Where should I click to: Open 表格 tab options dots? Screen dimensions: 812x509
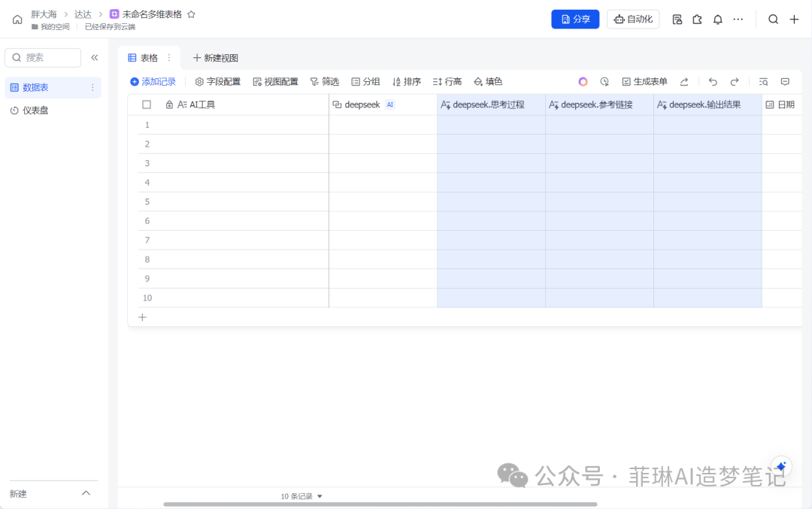coord(169,58)
